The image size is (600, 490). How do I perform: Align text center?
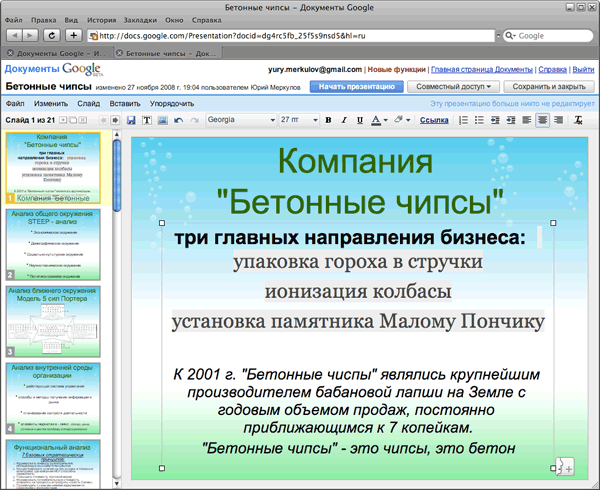click(x=542, y=120)
